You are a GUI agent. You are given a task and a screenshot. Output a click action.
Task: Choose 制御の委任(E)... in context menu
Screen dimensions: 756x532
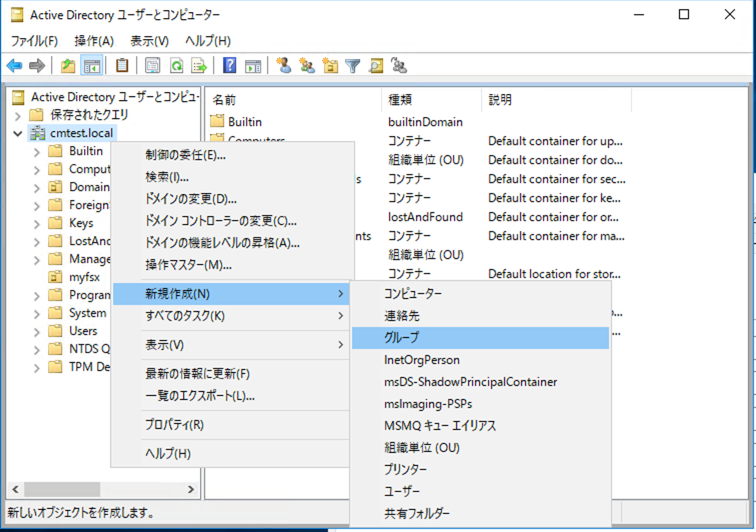(231, 155)
